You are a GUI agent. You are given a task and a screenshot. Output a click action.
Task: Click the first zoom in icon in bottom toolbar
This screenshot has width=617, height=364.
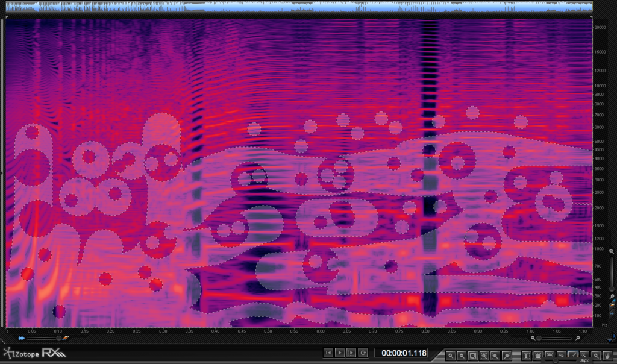(451, 356)
